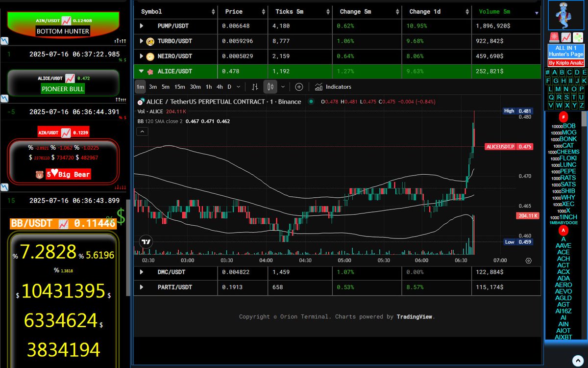Filter coins by # symbol button
588x368 pixels.
pos(547,72)
